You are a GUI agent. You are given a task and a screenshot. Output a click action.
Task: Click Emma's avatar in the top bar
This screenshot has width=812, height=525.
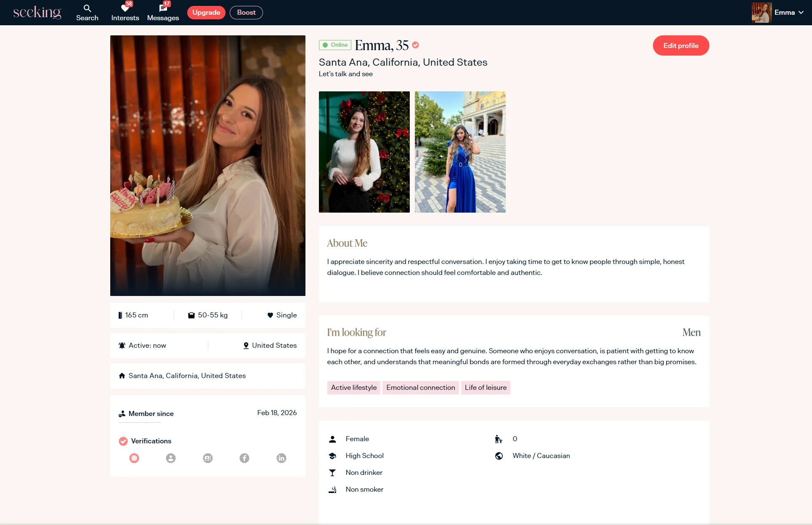(762, 13)
